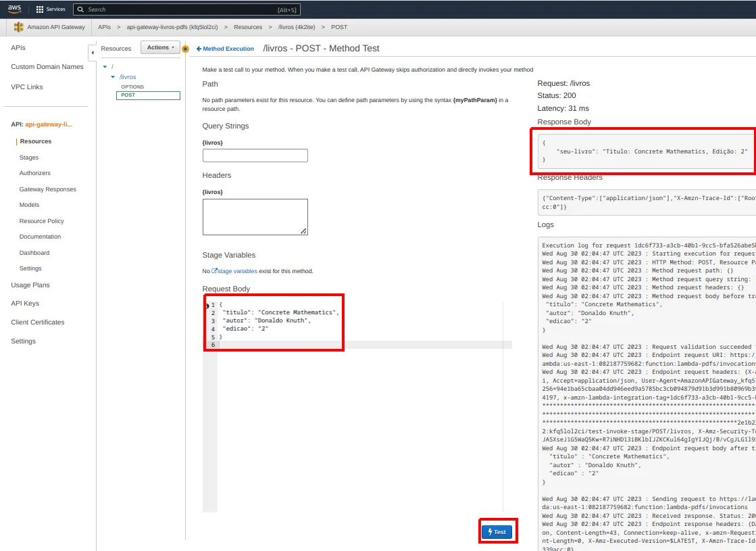This screenshot has width=756, height=551.
Task: Click the Amazon API Gateway service icon
Action: 18,27
